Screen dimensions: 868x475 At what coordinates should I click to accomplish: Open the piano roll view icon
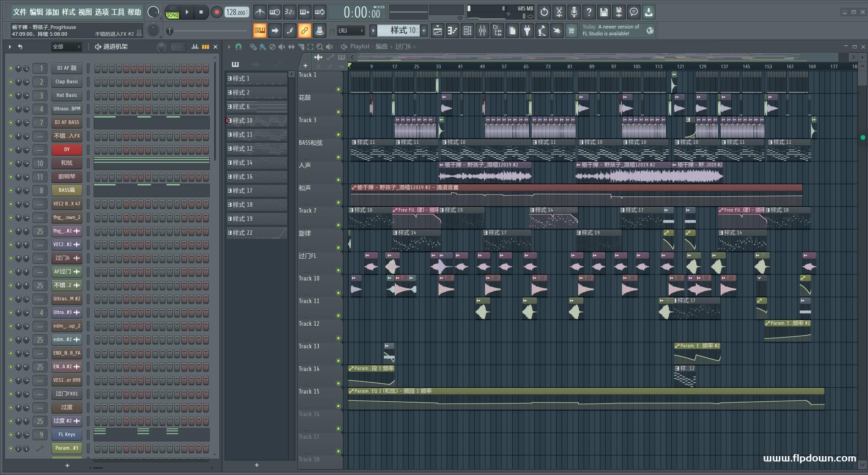pyautogui.click(x=453, y=31)
